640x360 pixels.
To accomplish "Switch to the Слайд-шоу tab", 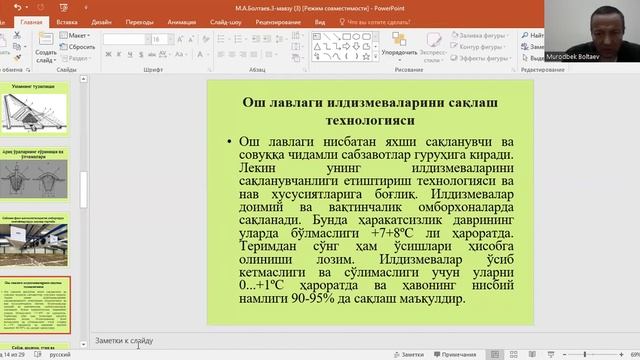I will 225,22.
